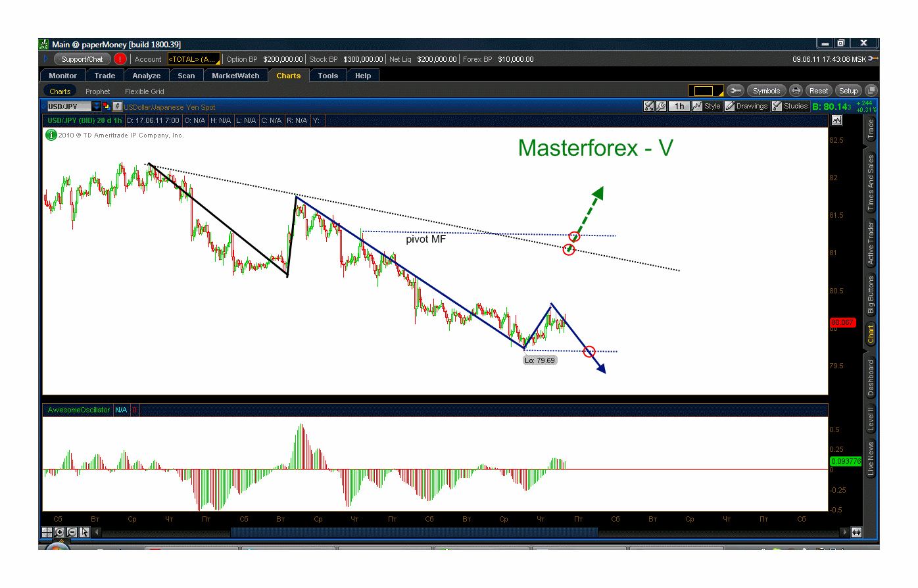
Task: Click the printer icon
Action: tap(796, 91)
